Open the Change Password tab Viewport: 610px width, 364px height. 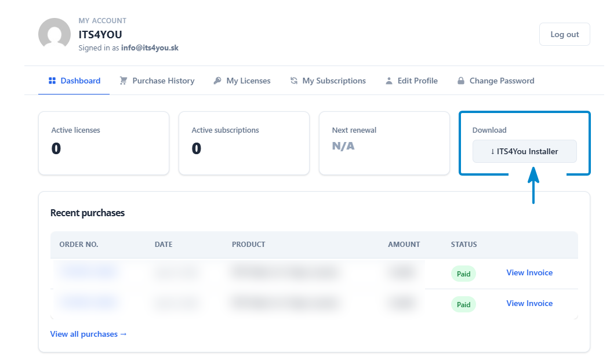tap(496, 81)
